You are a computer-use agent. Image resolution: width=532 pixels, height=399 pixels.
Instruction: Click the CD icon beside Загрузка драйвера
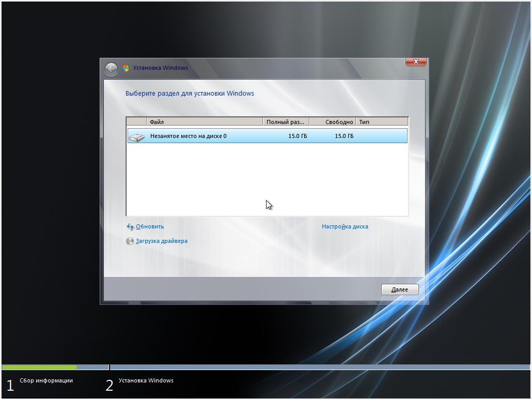tap(130, 241)
